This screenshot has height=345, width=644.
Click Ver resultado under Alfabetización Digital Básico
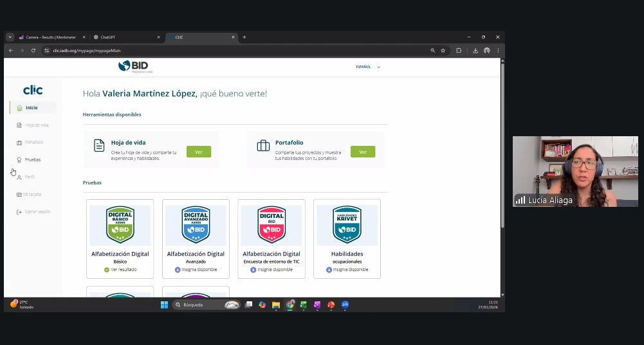[120, 270]
